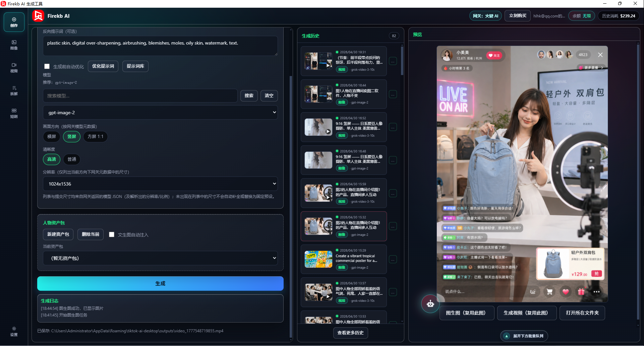Open the 视频 section in sidebar
Viewport: 644px width, 346px height.
[14, 68]
